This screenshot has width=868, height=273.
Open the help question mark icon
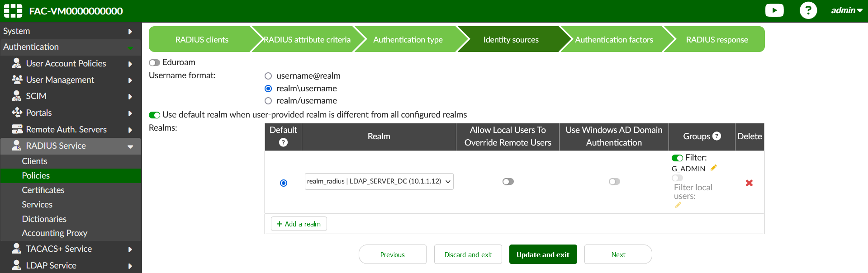[808, 10]
